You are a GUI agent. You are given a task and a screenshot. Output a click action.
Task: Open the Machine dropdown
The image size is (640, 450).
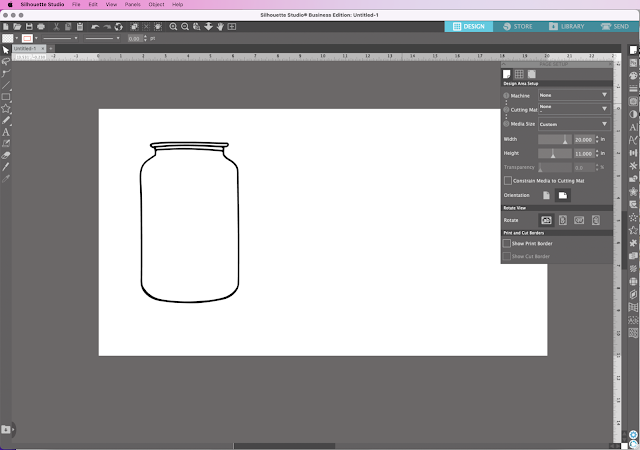[x=573, y=95]
